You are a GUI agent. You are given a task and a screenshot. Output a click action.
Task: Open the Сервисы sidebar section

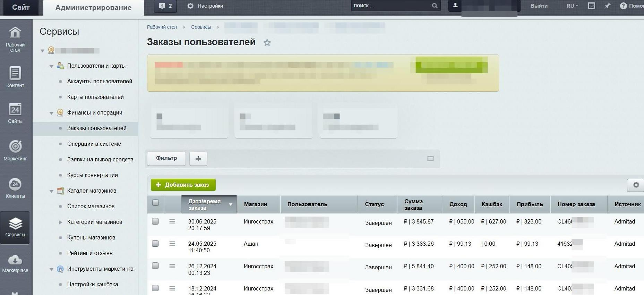point(15,227)
